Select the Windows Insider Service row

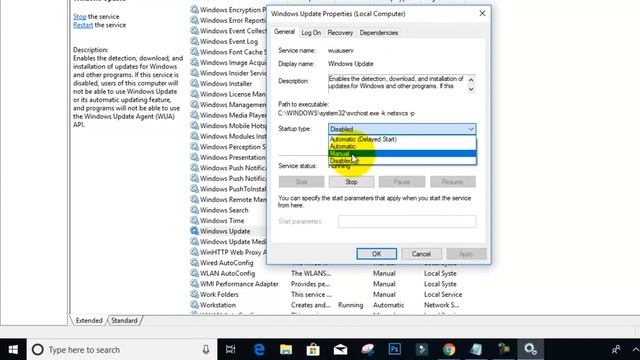[x=229, y=73]
